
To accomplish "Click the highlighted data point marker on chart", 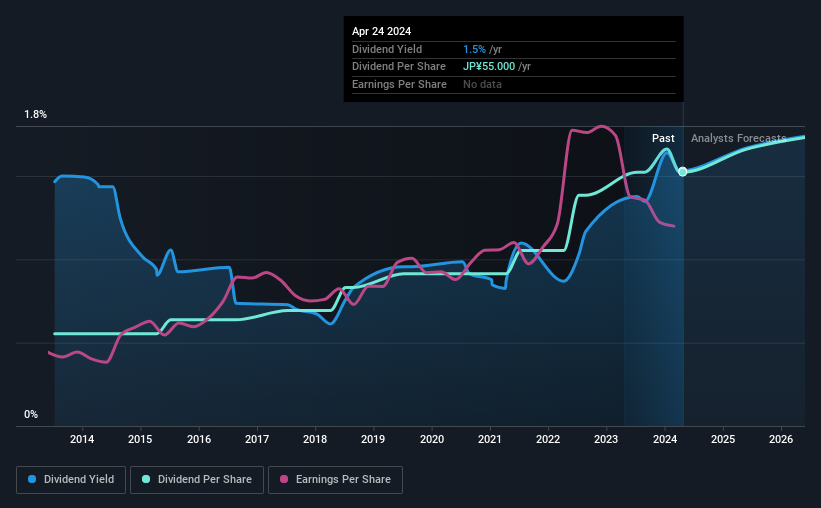I will pos(683,172).
